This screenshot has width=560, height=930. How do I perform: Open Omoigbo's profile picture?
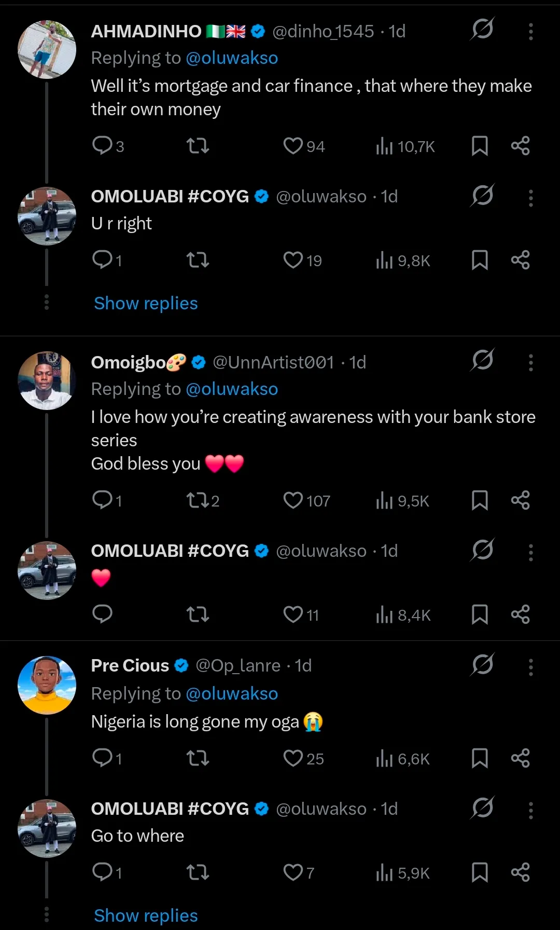(x=47, y=380)
